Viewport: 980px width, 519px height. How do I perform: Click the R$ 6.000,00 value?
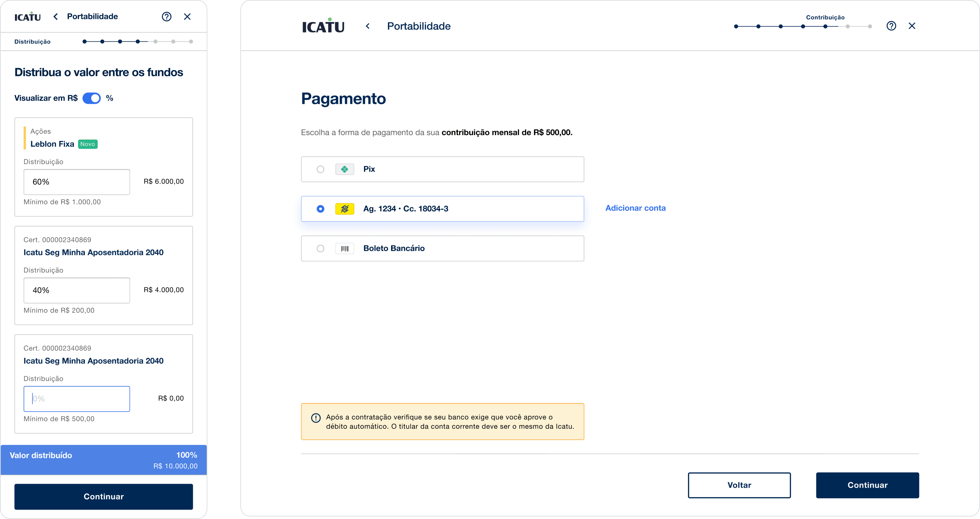tap(164, 182)
